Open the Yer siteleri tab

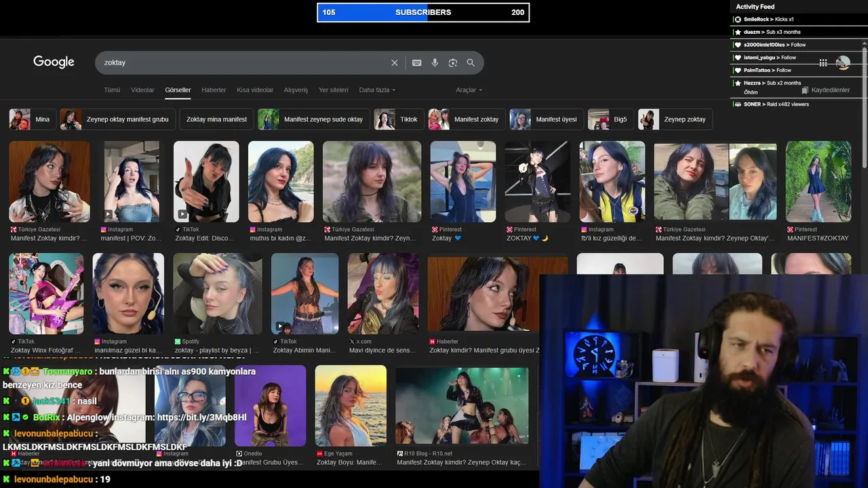pos(334,90)
